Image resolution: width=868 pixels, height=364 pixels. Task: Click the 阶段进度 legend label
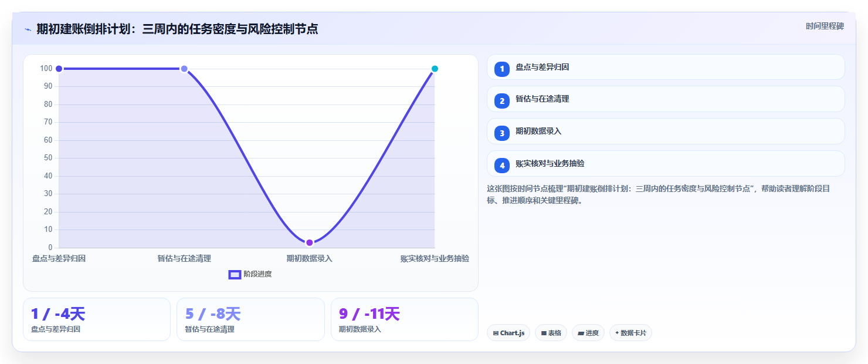(x=257, y=274)
